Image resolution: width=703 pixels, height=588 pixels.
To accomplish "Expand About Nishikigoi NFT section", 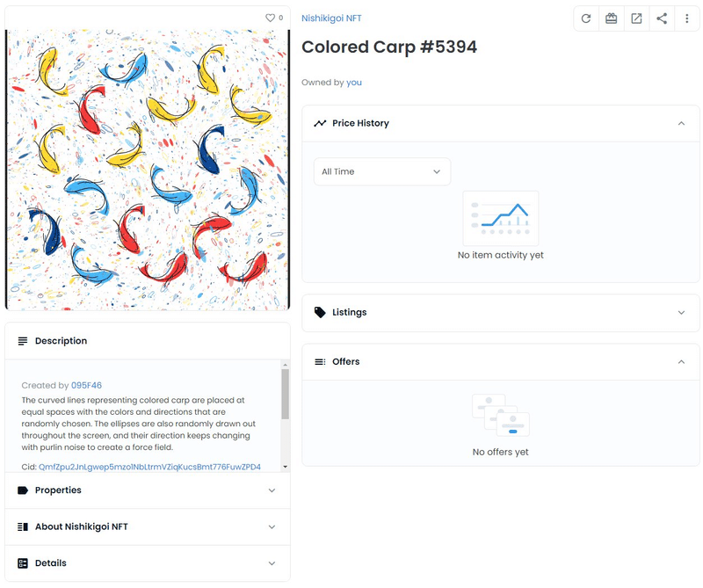I will click(272, 527).
